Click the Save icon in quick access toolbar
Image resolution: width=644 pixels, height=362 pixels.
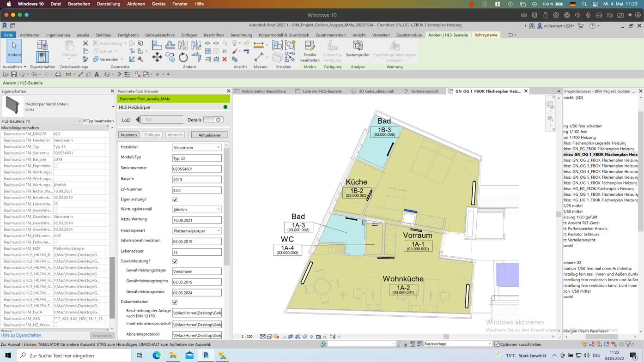tap(14, 74)
